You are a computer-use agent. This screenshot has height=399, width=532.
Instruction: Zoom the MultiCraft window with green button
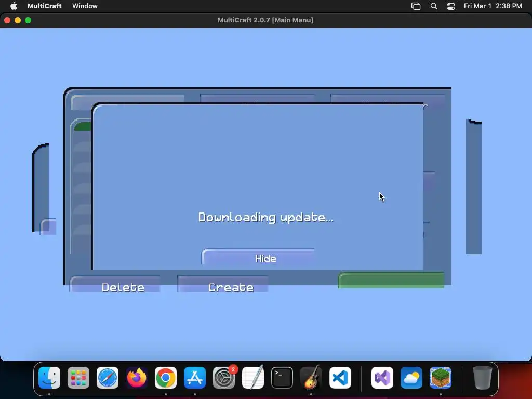[x=28, y=20]
